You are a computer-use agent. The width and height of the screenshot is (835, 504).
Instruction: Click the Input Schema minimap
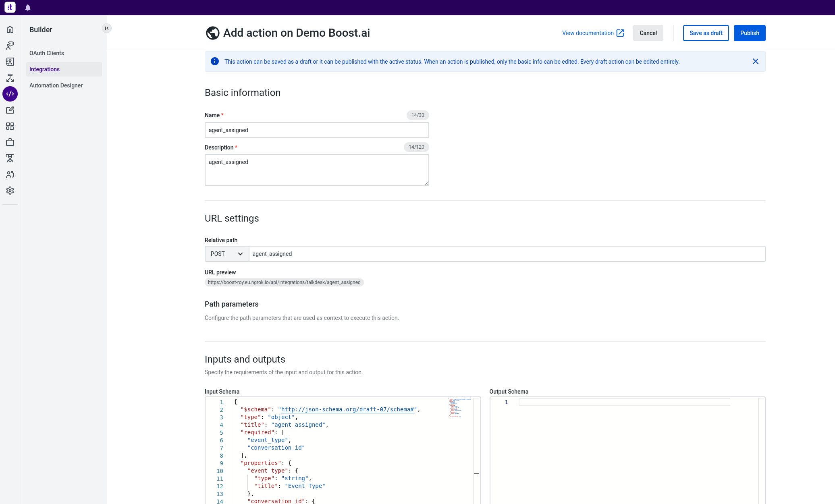pos(460,407)
